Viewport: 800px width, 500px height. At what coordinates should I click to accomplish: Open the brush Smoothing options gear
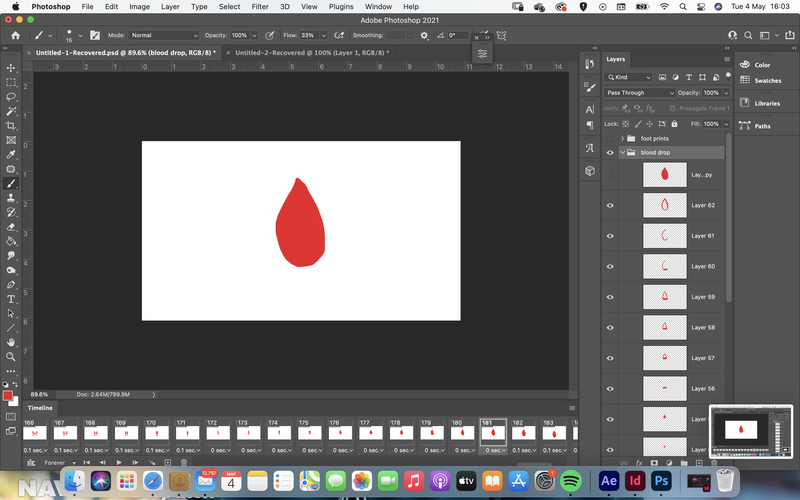point(424,35)
